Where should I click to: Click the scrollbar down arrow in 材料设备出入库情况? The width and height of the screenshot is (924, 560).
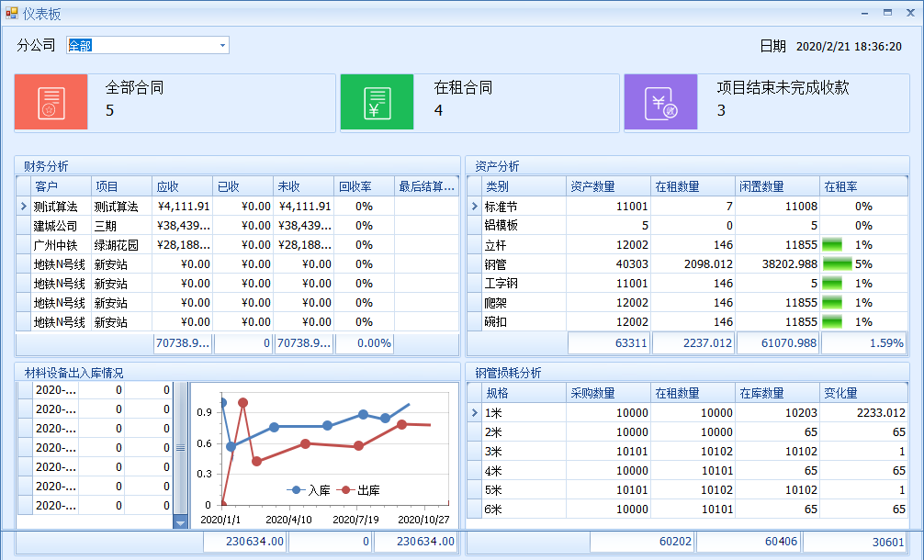pos(180,521)
